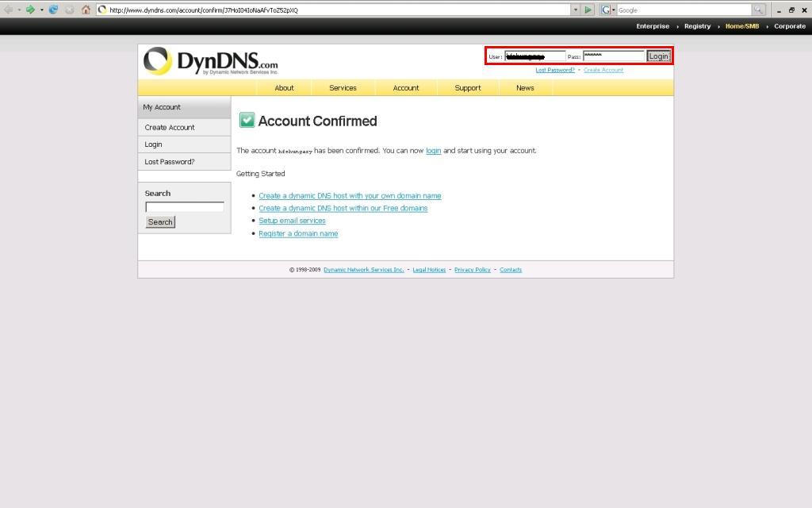Restore the browser window size
The width and height of the screenshot is (812, 508).
791,10
